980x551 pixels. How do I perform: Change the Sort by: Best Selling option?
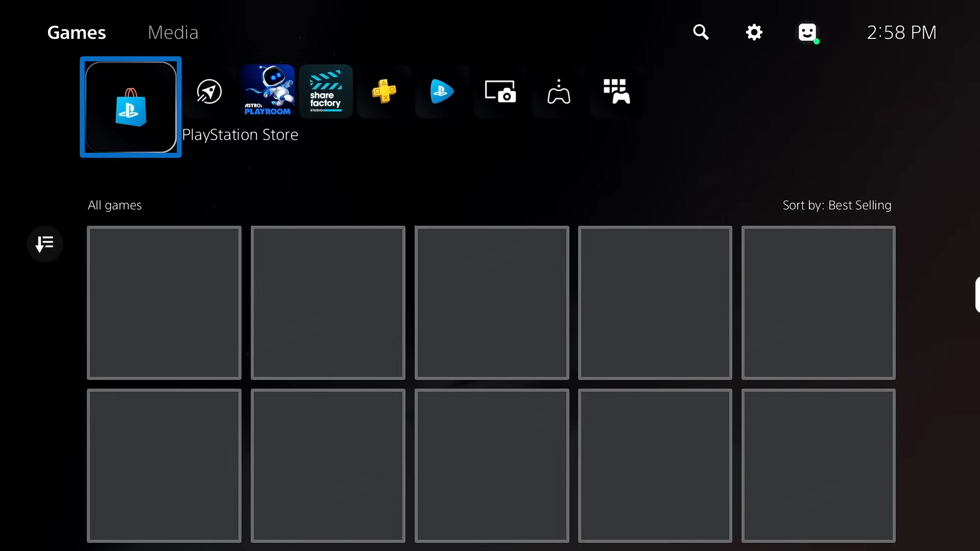pos(836,205)
